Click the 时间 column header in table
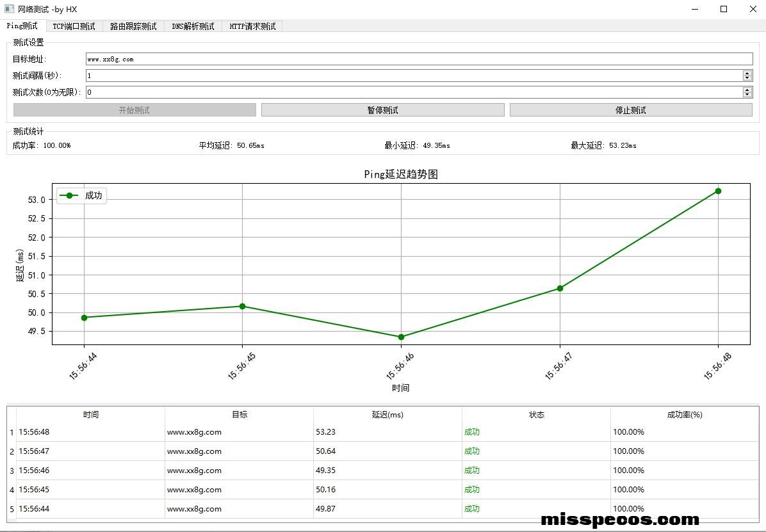The height and width of the screenshot is (532, 766). point(91,415)
